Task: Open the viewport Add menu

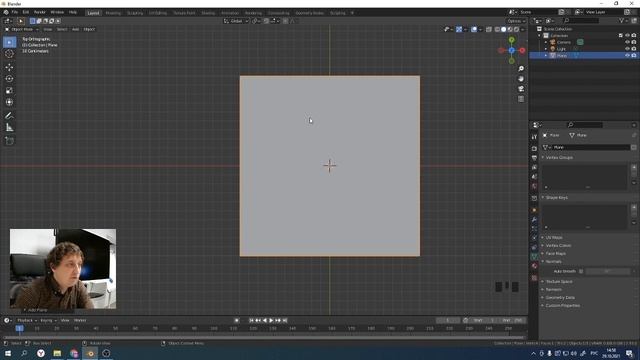Action: [x=76, y=29]
